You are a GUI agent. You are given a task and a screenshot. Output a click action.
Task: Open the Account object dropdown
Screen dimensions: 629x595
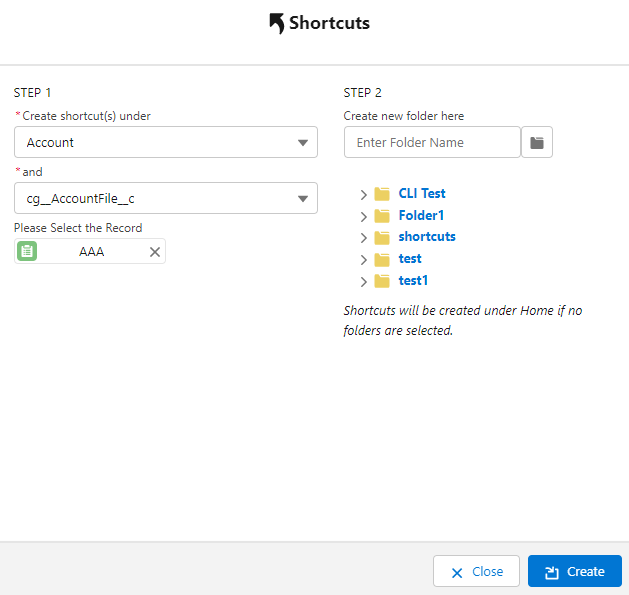click(166, 143)
